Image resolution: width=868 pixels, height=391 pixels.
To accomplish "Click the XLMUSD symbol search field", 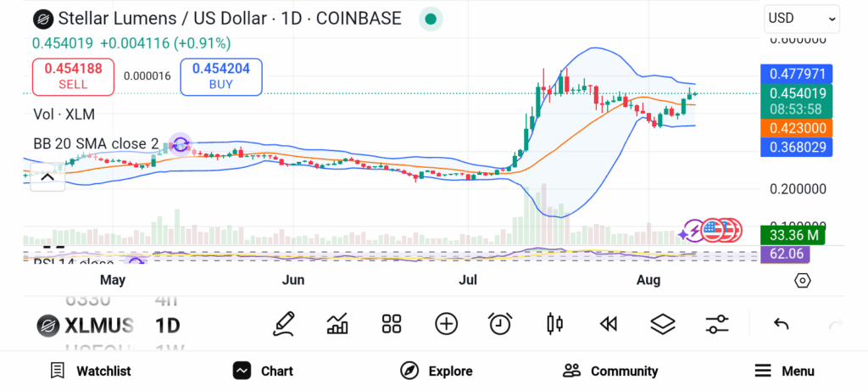I will (x=86, y=325).
